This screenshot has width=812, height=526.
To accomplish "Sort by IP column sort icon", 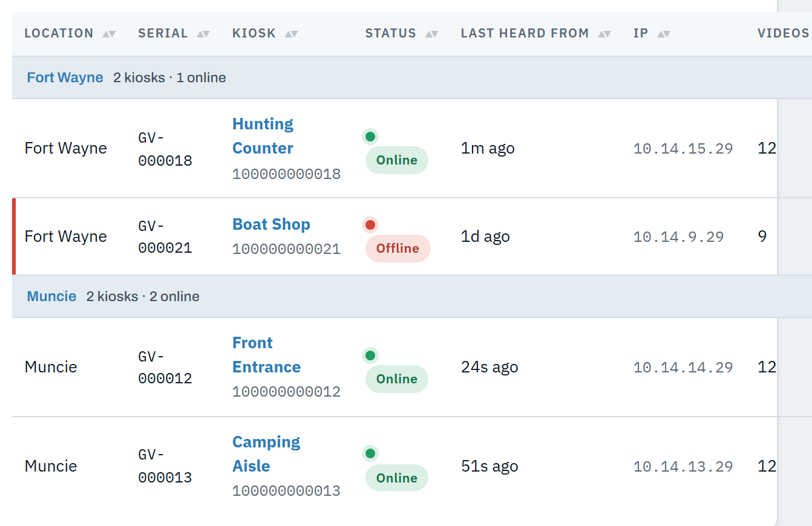I will pyautogui.click(x=664, y=34).
